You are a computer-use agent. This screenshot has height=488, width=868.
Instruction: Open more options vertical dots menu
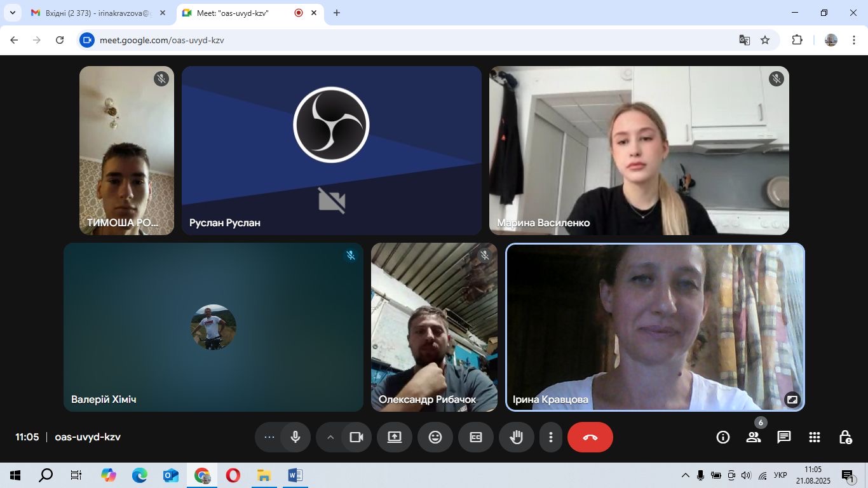tap(551, 437)
